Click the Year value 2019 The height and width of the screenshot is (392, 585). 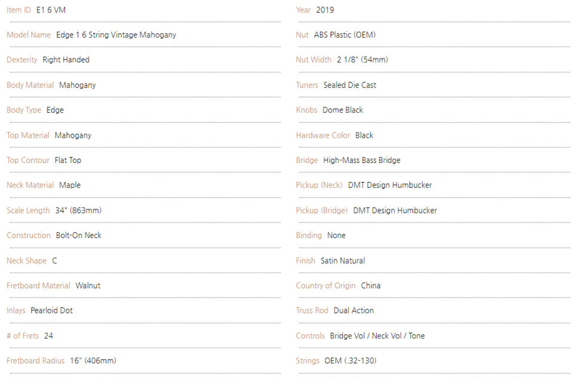pyautogui.click(x=325, y=10)
